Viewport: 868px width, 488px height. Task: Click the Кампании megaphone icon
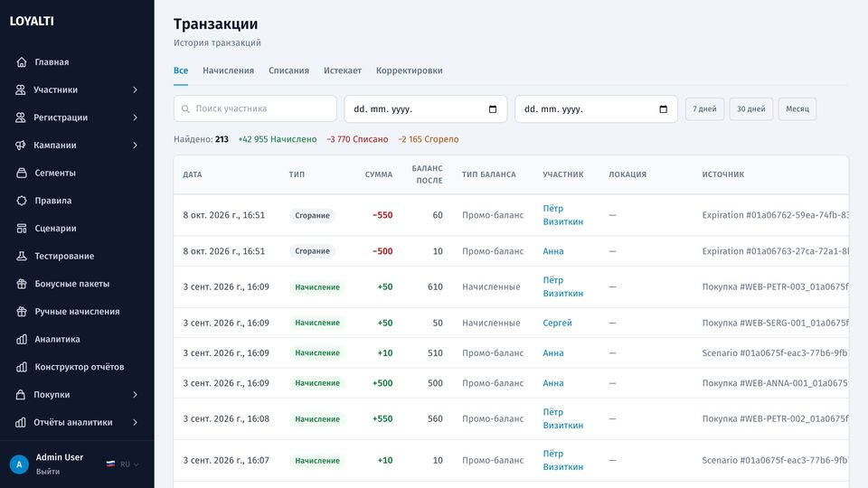21,145
